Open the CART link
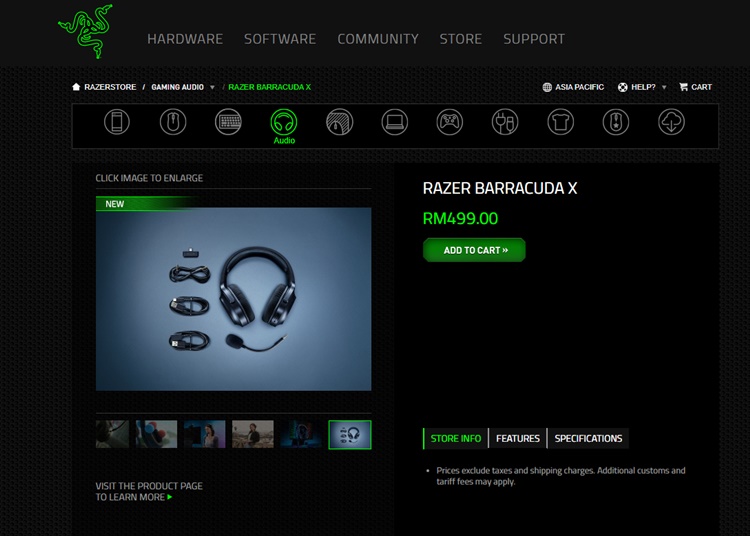Screen dimensions: 750x536 [x=701, y=87]
